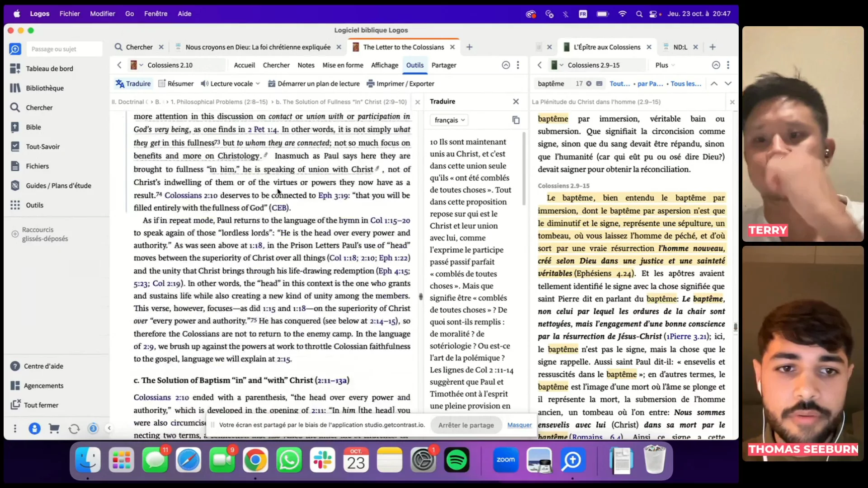868x488 pixels.
Task: Open the Eph 3:19 reference link
Action: point(333,195)
